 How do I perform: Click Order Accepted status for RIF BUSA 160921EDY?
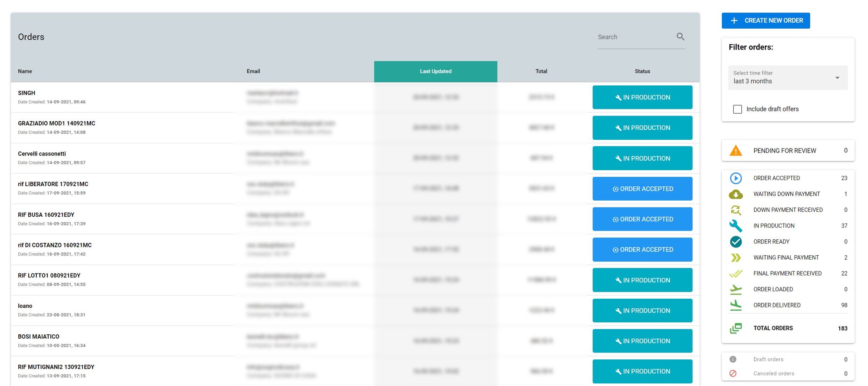[642, 219]
